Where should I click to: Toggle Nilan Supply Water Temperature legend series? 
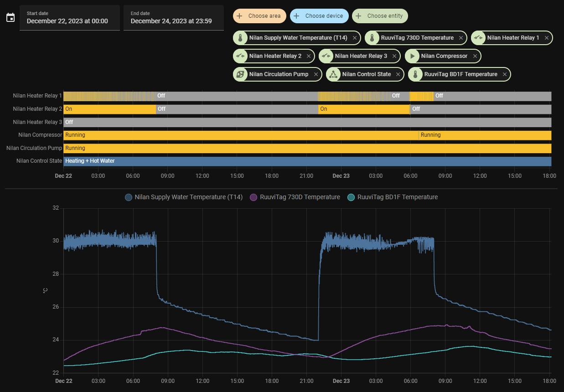click(x=184, y=197)
